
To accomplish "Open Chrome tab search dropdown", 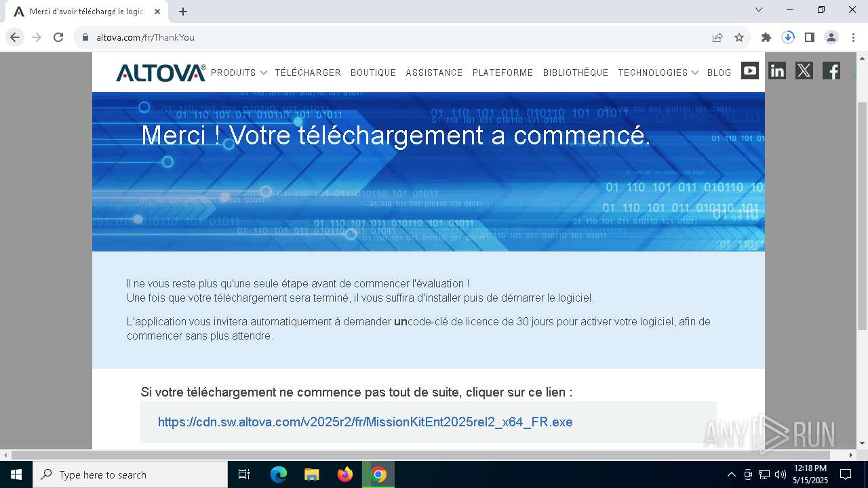I will [759, 9].
